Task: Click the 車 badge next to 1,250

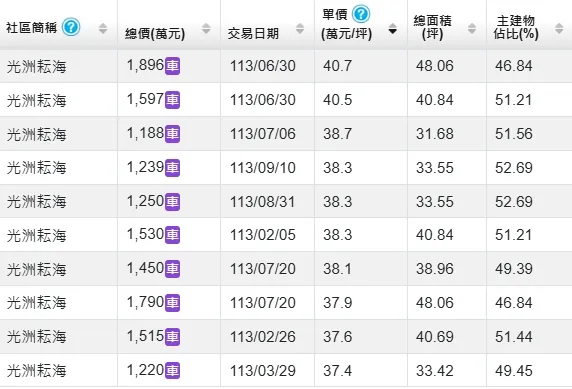Action: click(x=172, y=202)
